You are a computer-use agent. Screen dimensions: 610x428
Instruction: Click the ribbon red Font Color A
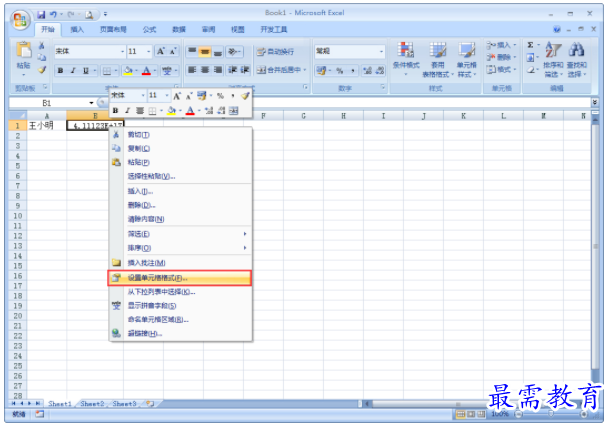(x=146, y=71)
